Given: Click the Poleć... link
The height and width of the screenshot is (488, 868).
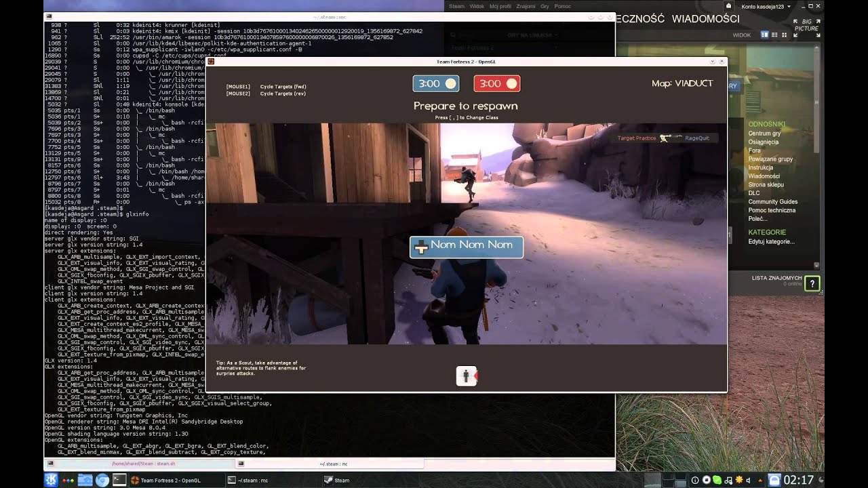Looking at the screenshot, I should [x=757, y=219].
